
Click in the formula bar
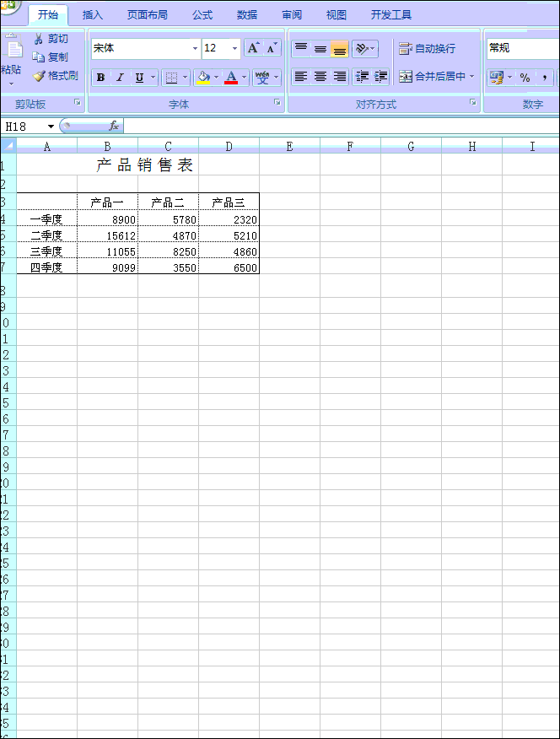342,127
